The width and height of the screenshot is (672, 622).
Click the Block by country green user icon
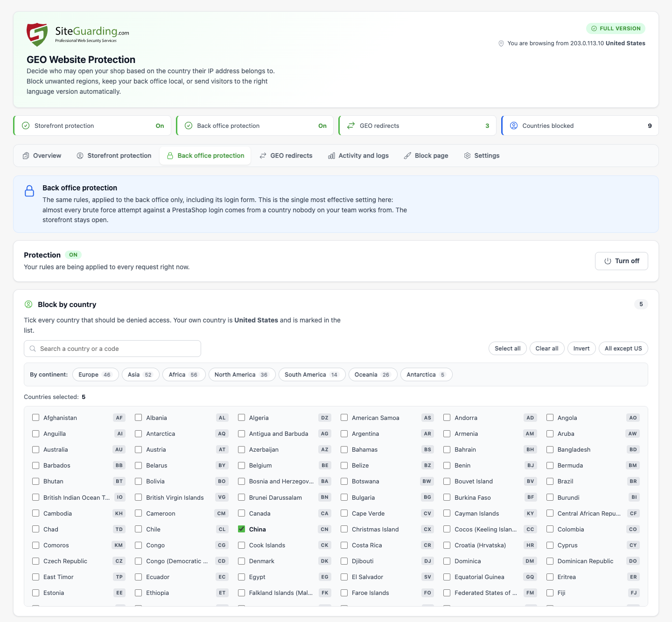pos(28,304)
